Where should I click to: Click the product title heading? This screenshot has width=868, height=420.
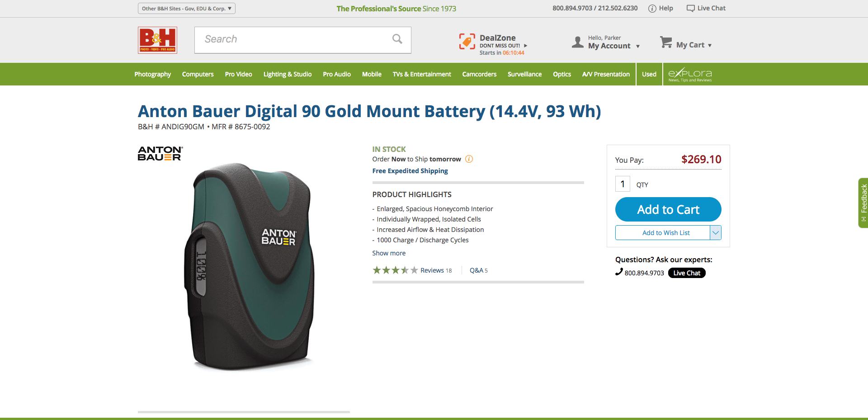click(369, 111)
